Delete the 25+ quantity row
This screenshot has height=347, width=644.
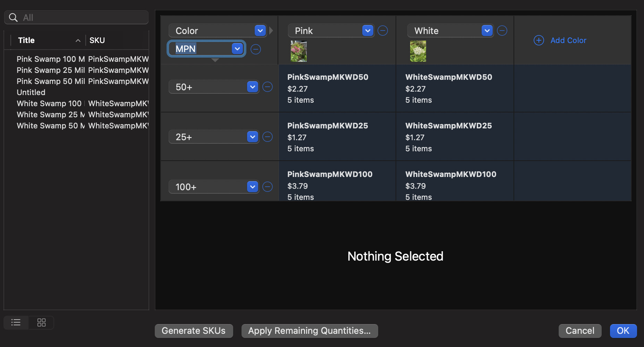268,137
